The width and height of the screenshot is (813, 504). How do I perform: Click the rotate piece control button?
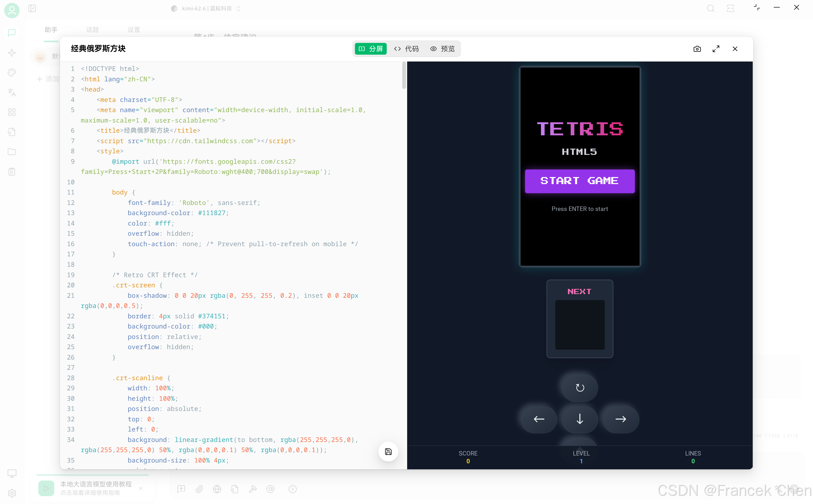pyautogui.click(x=580, y=388)
